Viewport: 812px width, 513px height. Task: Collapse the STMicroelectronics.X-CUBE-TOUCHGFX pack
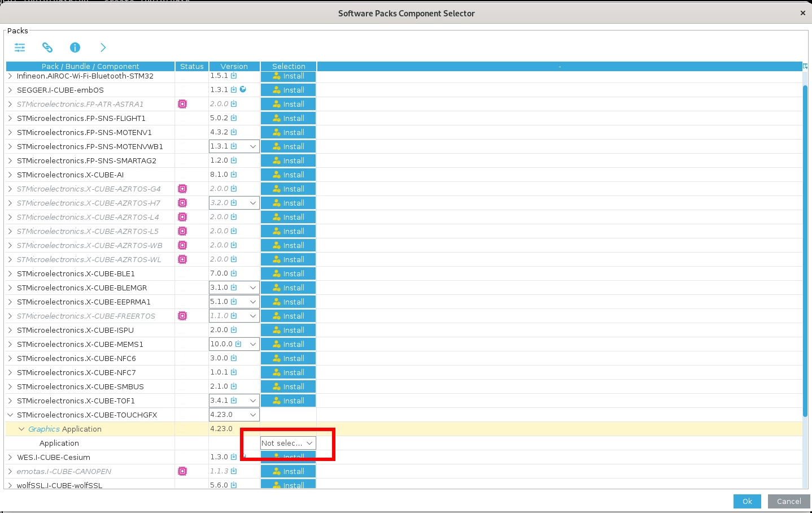[10, 415]
